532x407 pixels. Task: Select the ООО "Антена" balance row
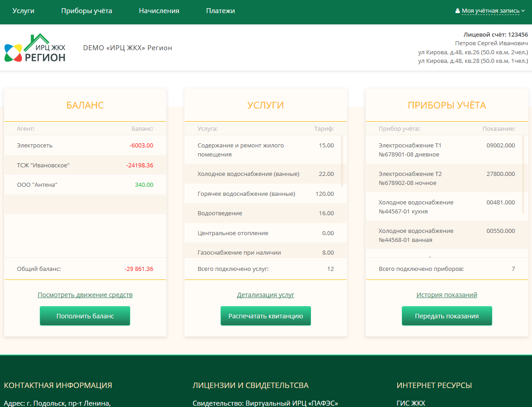pos(85,185)
